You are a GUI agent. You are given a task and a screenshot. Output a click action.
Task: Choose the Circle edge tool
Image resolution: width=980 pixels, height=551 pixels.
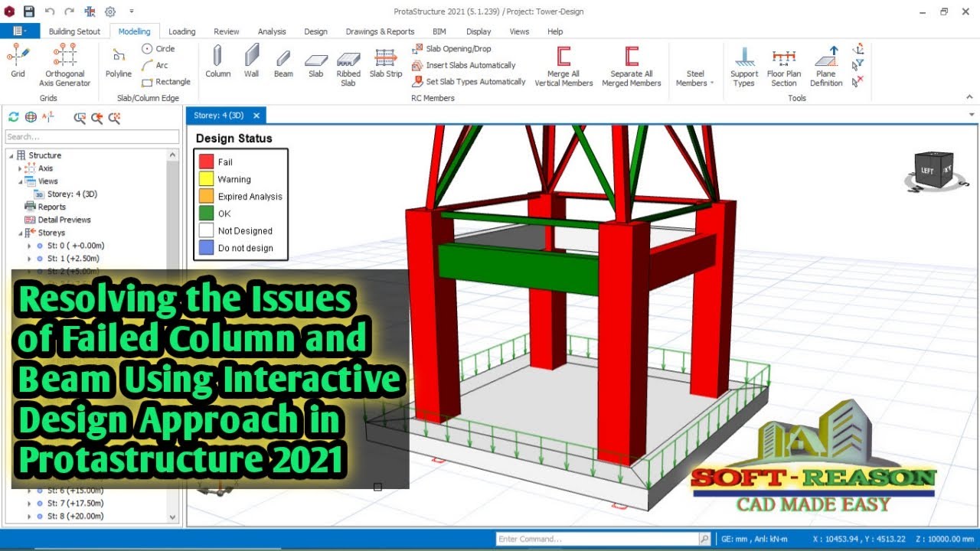click(x=158, y=48)
